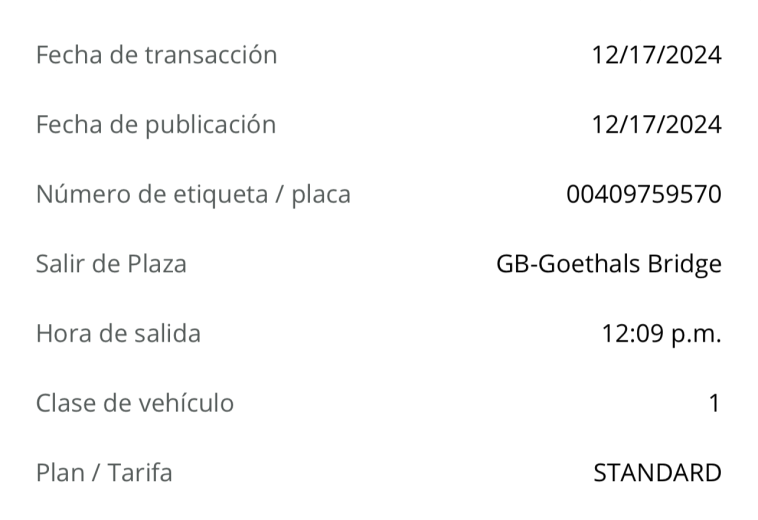Click the word Plaza in exit row
This screenshot has width=758, height=520.
[157, 264]
